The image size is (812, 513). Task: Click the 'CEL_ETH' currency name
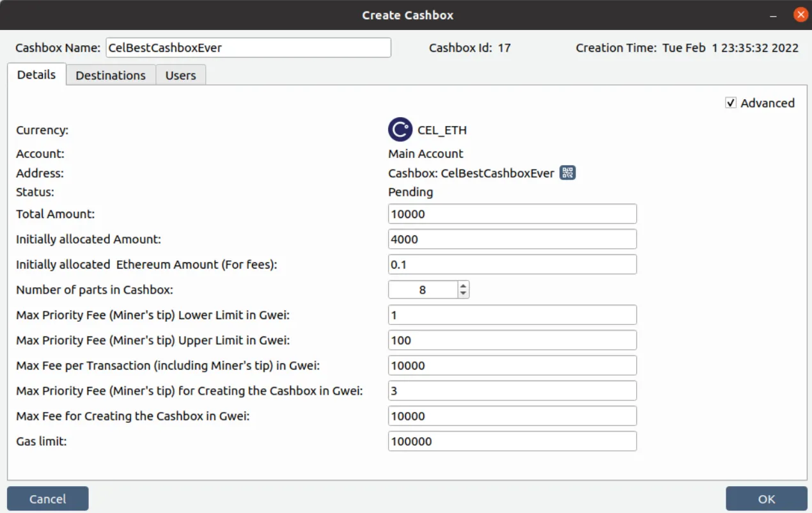[442, 130]
